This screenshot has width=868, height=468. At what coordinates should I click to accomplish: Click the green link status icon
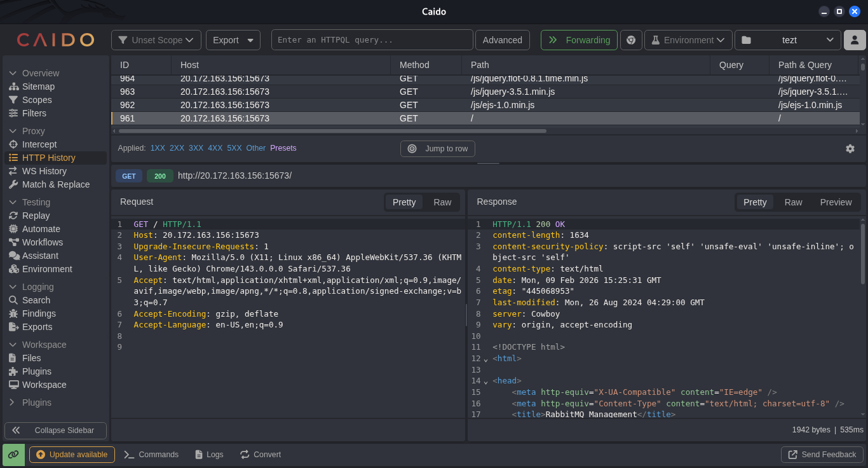(13, 455)
